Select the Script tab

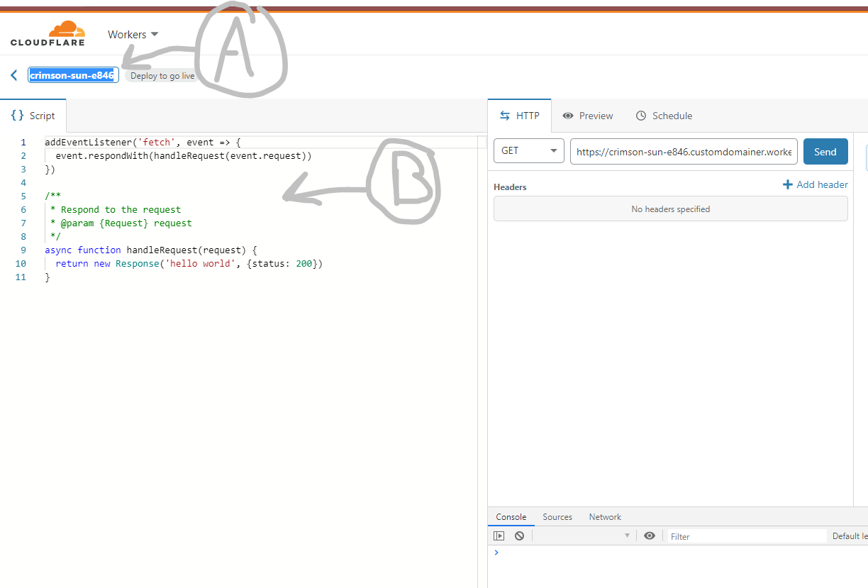(33, 116)
